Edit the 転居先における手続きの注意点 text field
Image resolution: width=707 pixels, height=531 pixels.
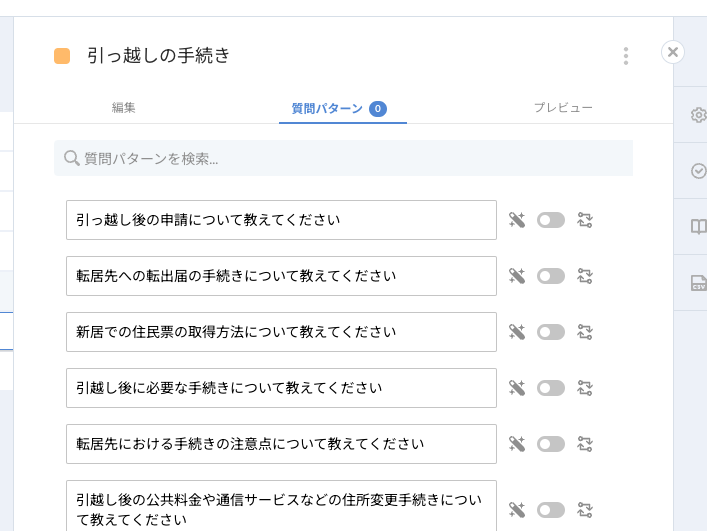click(x=281, y=444)
